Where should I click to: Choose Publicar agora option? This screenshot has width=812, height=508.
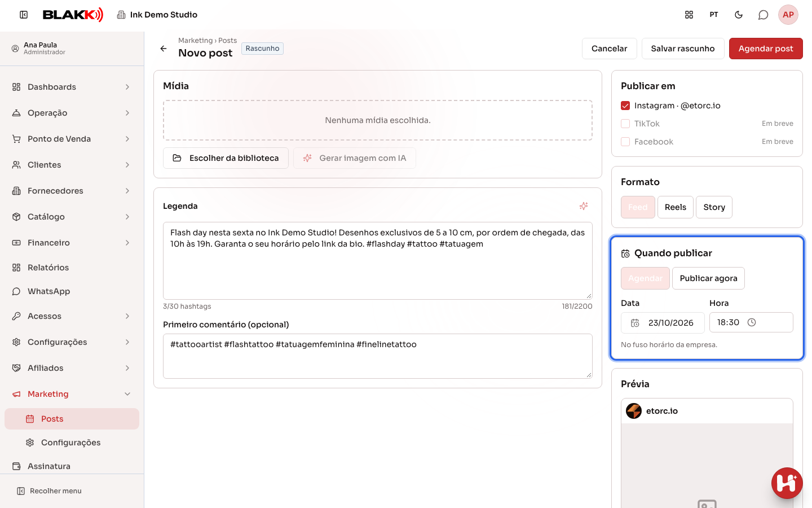tap(708, 278)
